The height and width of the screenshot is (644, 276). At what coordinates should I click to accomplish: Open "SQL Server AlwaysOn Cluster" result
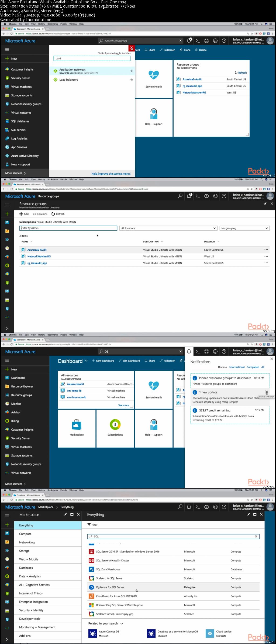[174, 560]
